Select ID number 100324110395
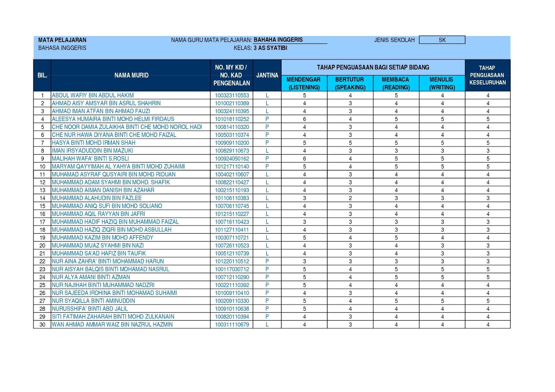Screen dimensions: 555x392 coord(232,111)
